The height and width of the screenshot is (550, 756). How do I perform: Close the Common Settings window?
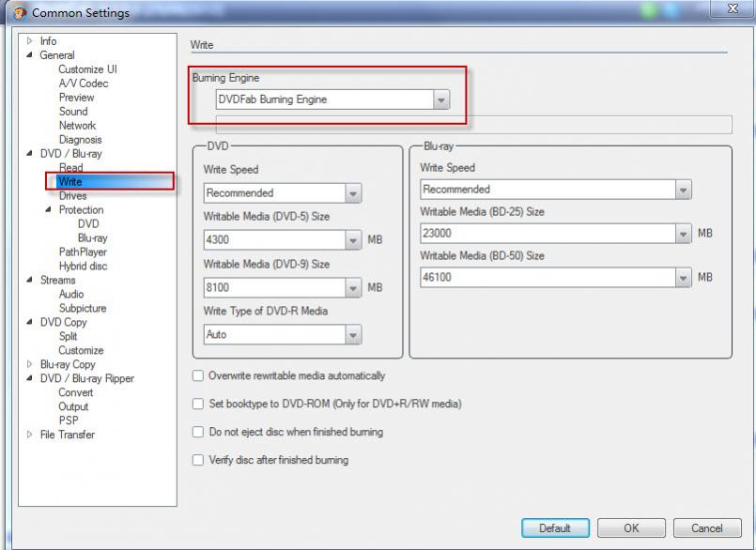click(733, 8)
